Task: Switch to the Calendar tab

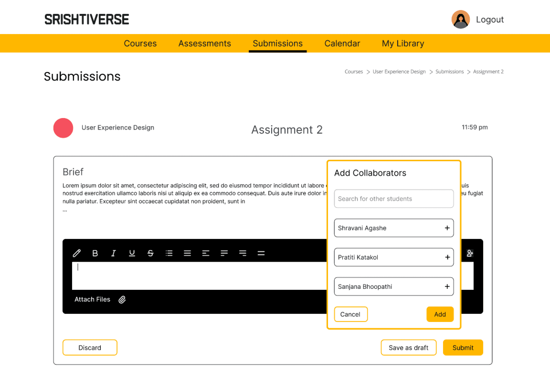Action: (x=342, y=43)
